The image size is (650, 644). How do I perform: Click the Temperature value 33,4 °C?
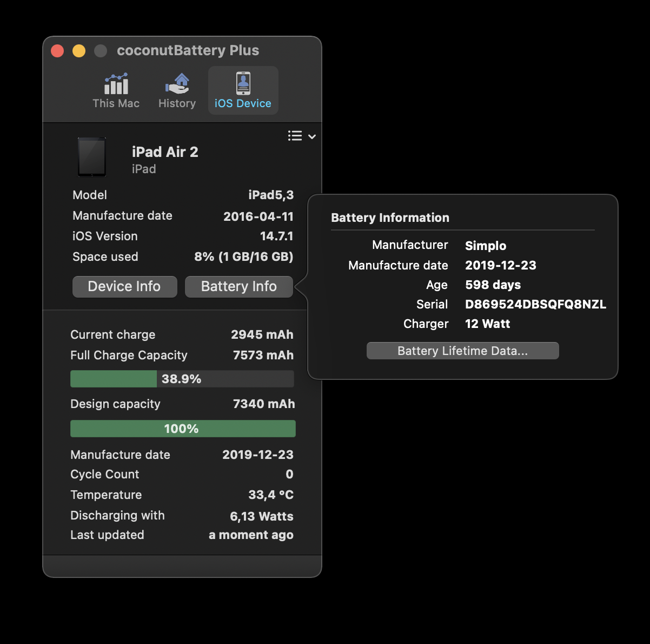(271, 495)
